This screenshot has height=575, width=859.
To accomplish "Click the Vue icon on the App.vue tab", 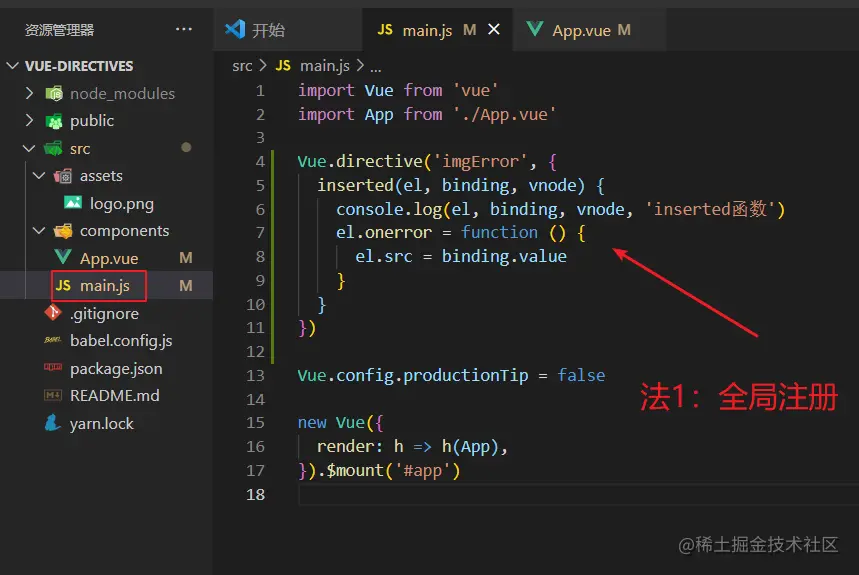I will 535,28.
